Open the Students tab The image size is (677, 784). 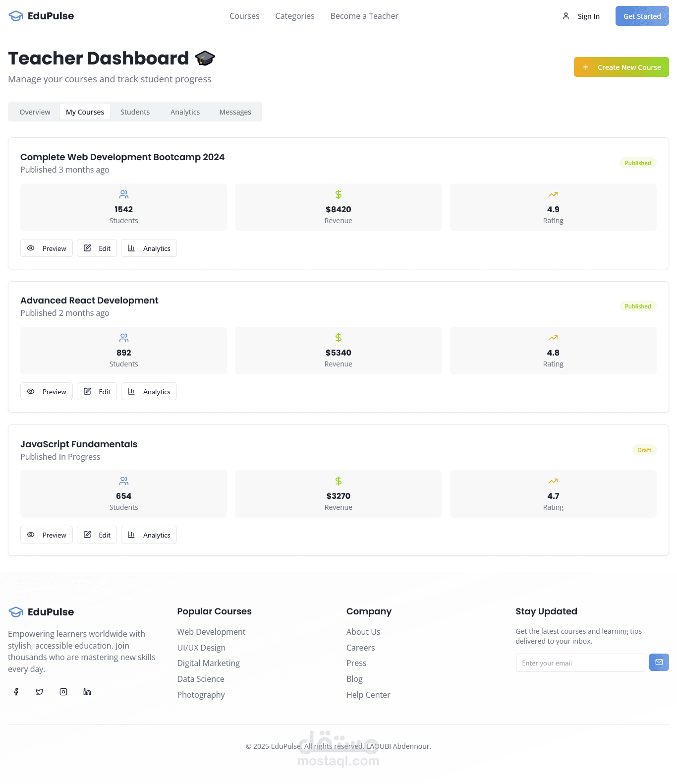[135, 112]
